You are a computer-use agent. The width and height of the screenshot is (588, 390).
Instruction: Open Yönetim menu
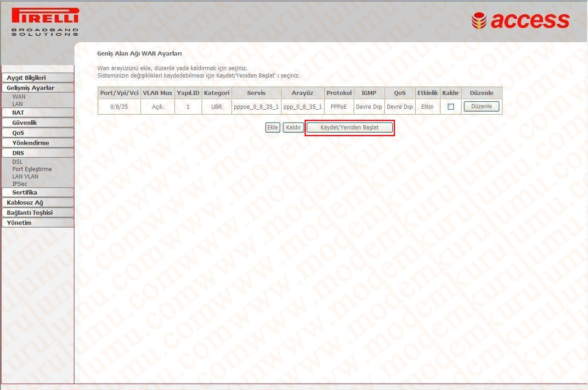(37, 223)
